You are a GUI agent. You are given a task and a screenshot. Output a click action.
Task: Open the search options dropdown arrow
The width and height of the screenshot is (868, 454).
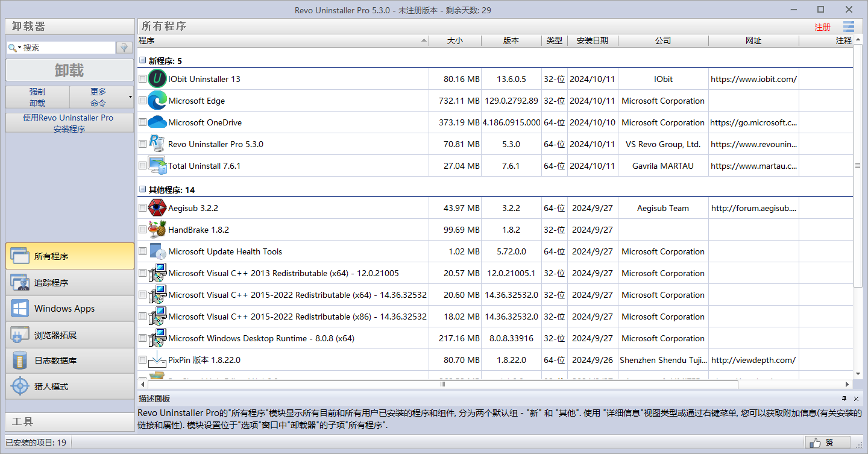point(19,48)
